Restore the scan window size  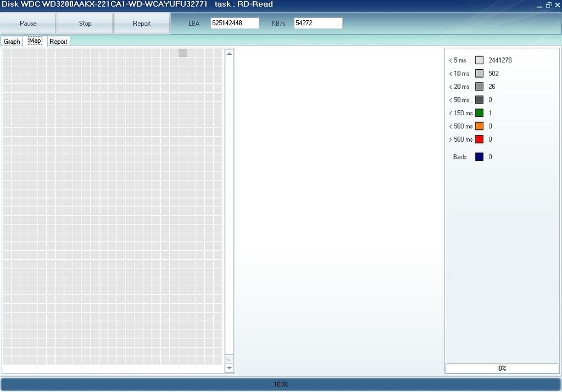[x=548, y=5]
